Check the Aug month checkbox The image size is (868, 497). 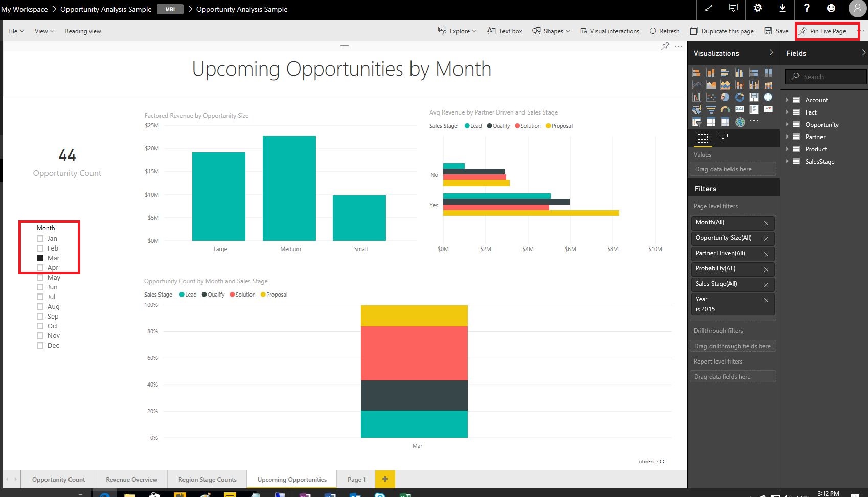pos(40,307)
